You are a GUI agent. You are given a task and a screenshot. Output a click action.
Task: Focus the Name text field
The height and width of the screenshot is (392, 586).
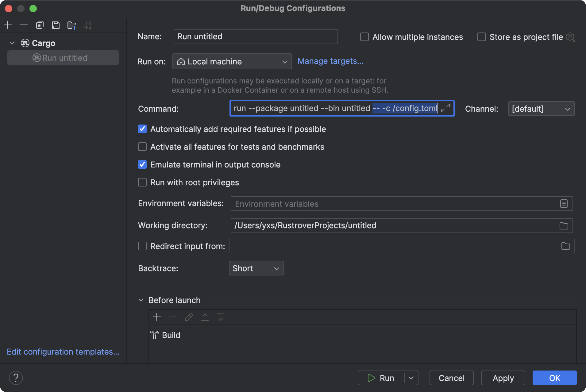pos(256,37)
